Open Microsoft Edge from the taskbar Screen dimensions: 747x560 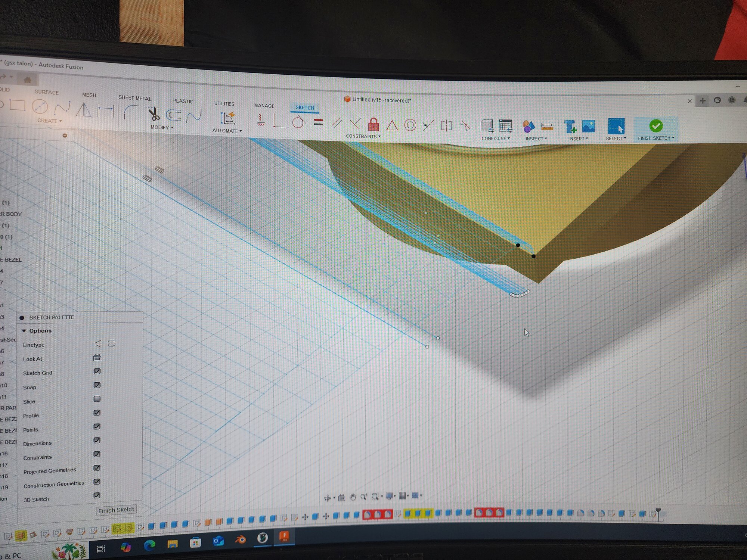(x=149, y=545)
